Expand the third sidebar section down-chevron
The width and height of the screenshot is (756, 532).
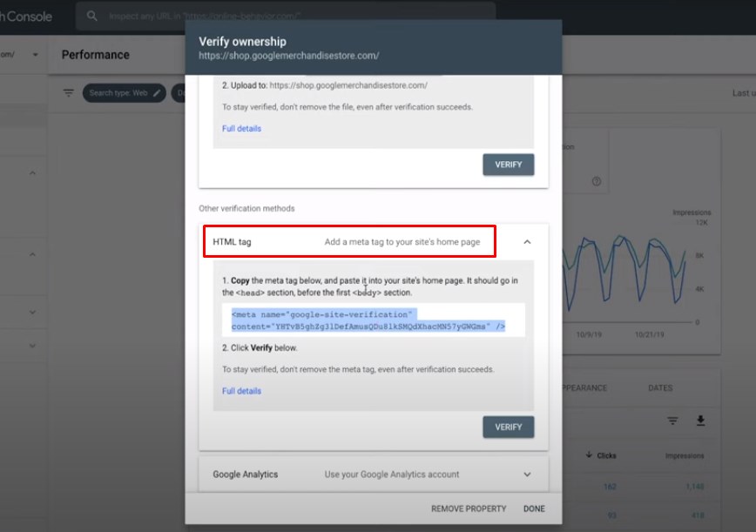32,312
